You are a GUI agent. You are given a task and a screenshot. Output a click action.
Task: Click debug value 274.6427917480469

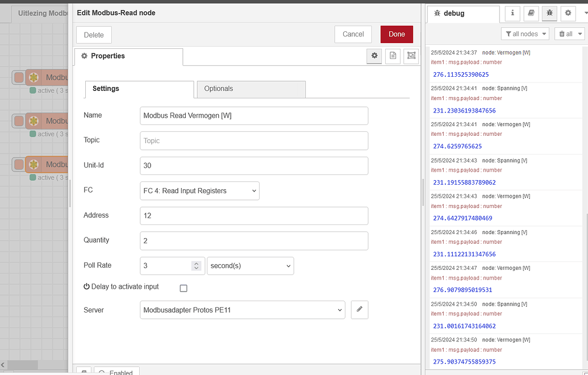pyautogui.click(x=463, y=218)
